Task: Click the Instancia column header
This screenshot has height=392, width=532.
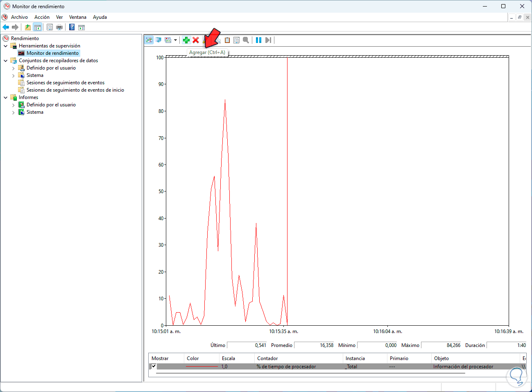Action: coord(365,358)
